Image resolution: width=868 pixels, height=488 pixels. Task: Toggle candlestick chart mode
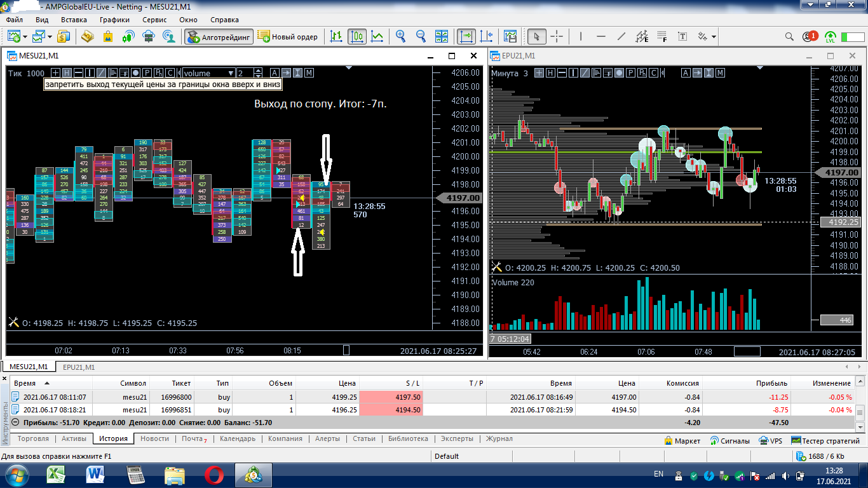pos(357,36)
